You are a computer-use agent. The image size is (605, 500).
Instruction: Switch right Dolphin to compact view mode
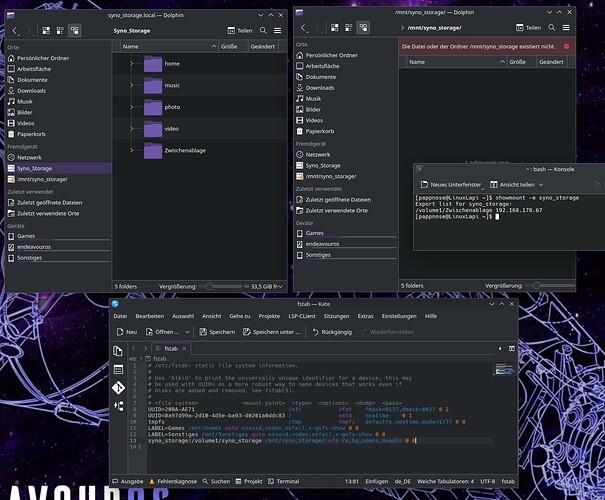tap(349, 27)
